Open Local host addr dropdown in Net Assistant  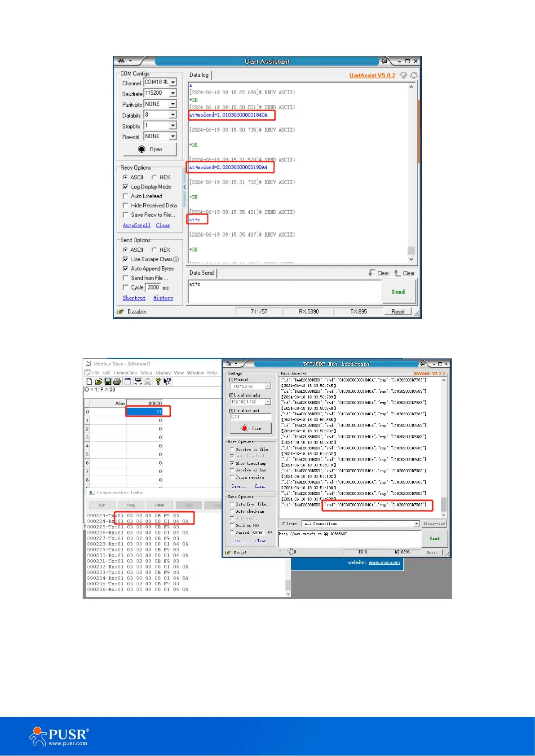(268, 402)
